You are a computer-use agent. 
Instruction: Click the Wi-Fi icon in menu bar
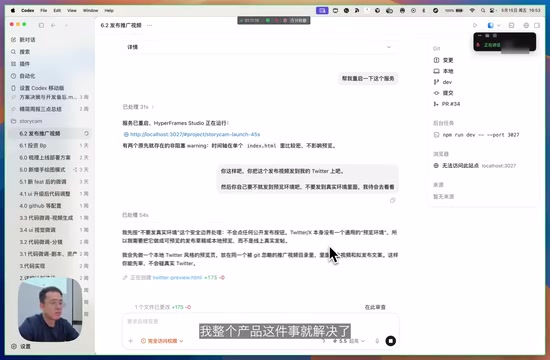point(472,11)
